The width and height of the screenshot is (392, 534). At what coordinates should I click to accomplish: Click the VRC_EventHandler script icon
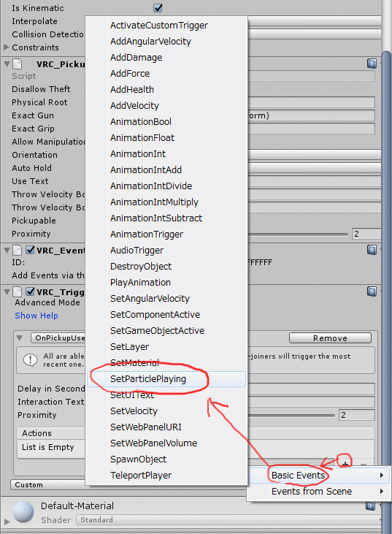coord(17,251)
